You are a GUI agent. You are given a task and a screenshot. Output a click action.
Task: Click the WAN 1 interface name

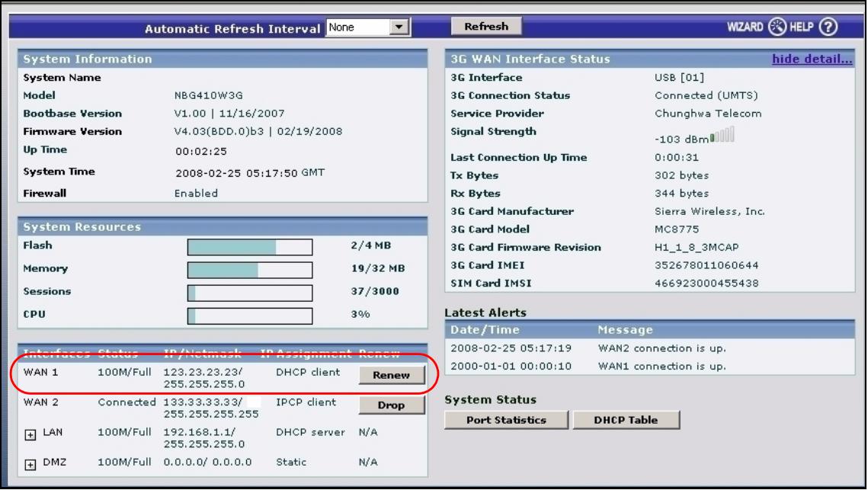[41, 372]
